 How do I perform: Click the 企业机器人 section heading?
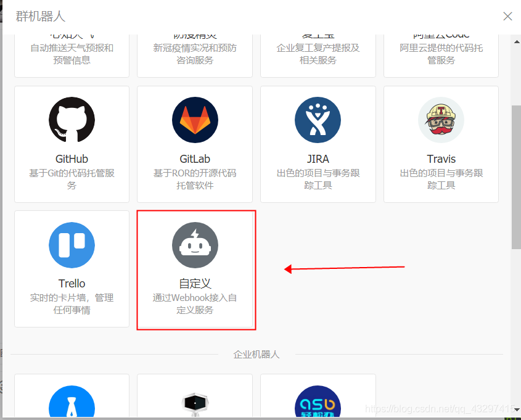pos(256,355)
